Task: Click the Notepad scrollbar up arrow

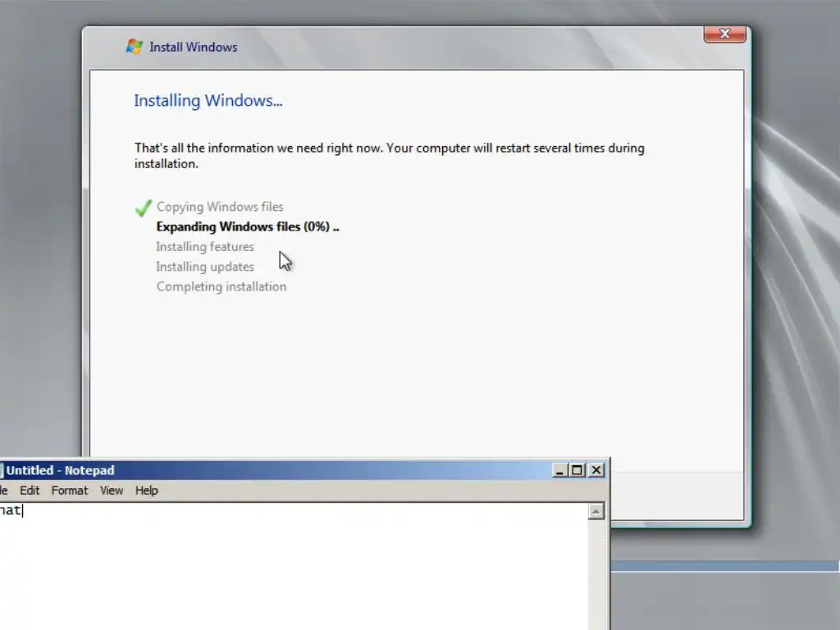Action: point(596,512)
